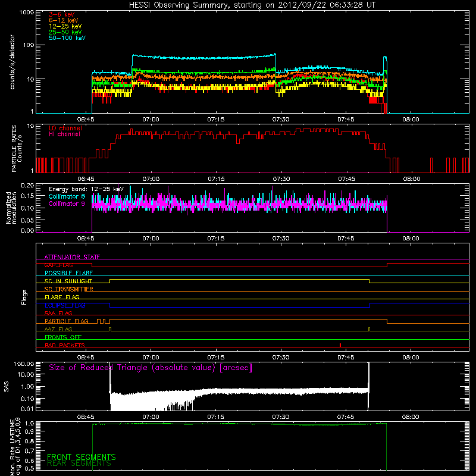This screenshot has height=476, width=476.
Task: Click the FLARE_FLAG label
Action: (62, 297)
